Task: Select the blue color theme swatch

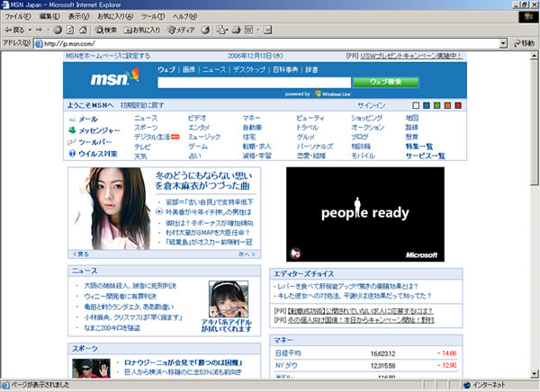Action: 427,105
